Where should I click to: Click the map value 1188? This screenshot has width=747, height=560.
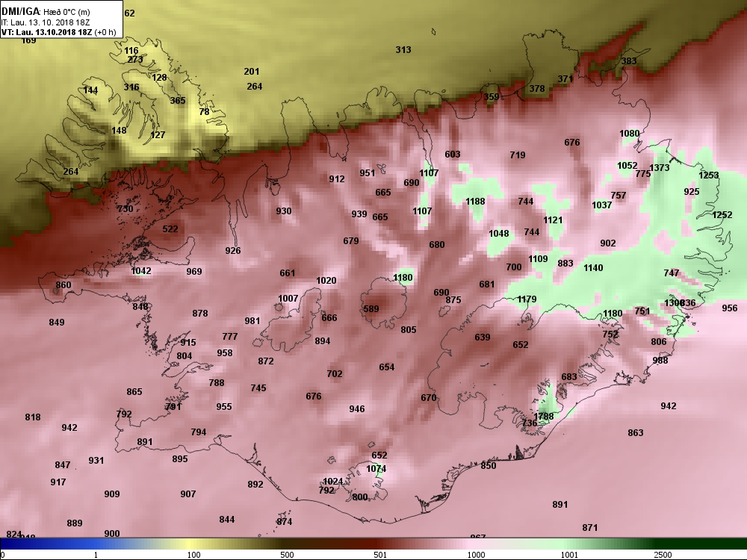[x=475, y=202]
